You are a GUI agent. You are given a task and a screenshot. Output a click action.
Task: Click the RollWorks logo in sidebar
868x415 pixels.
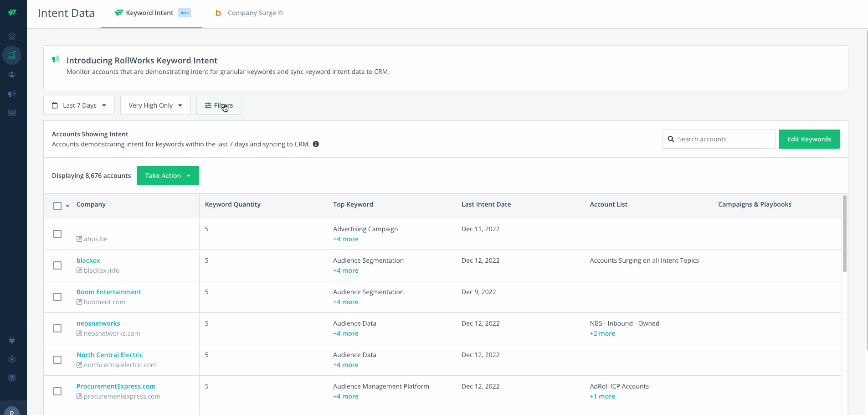coord(12,13)
